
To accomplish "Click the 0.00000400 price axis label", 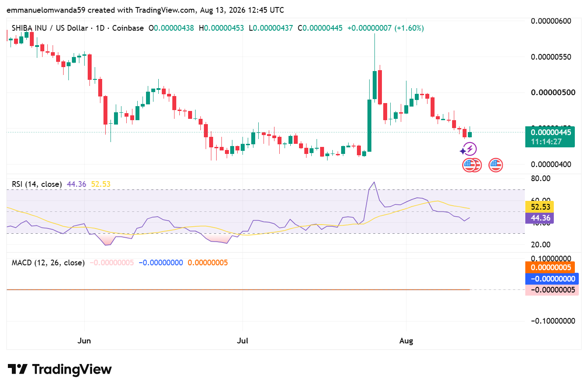I will (x=550, y=164).
